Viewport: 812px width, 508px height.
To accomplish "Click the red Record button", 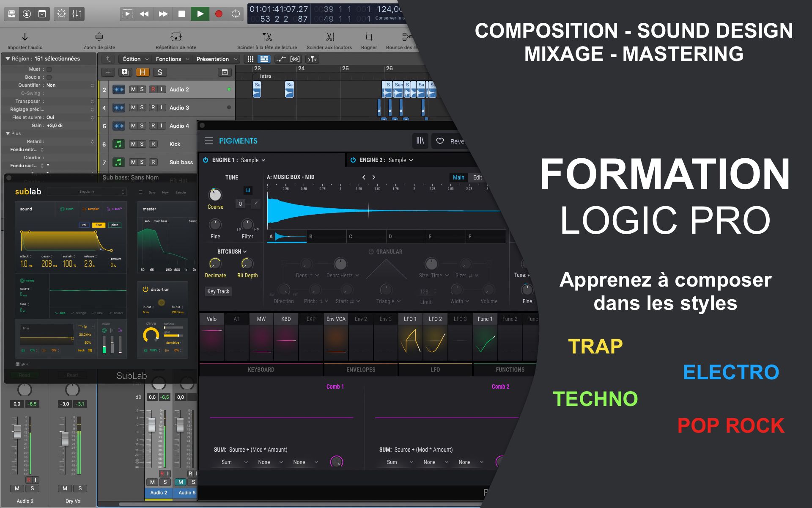I will (219, 14).
